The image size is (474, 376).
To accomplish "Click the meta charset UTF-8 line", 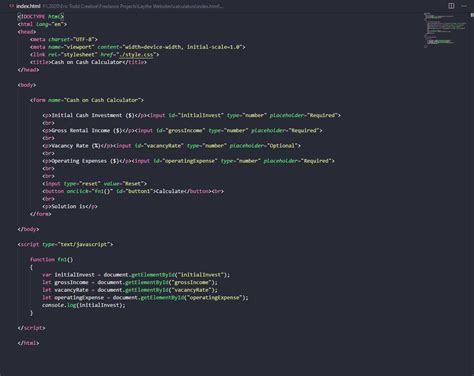I will click(x=64, y=39).
